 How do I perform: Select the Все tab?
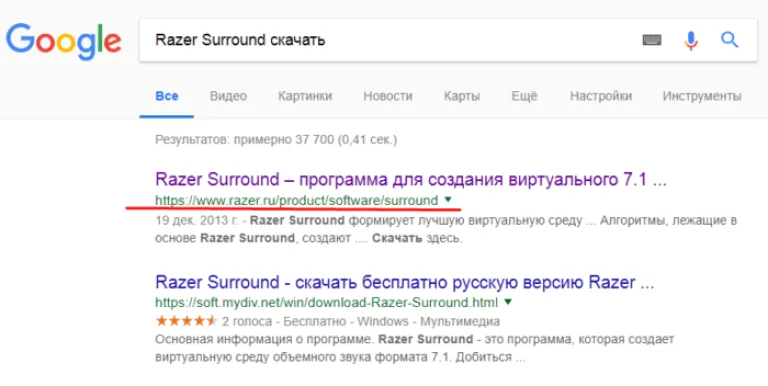[167, 96]
